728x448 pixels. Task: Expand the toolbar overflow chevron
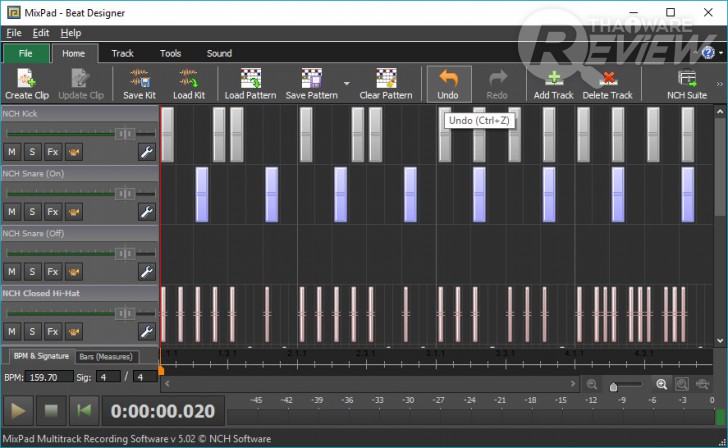pos(720,84)
